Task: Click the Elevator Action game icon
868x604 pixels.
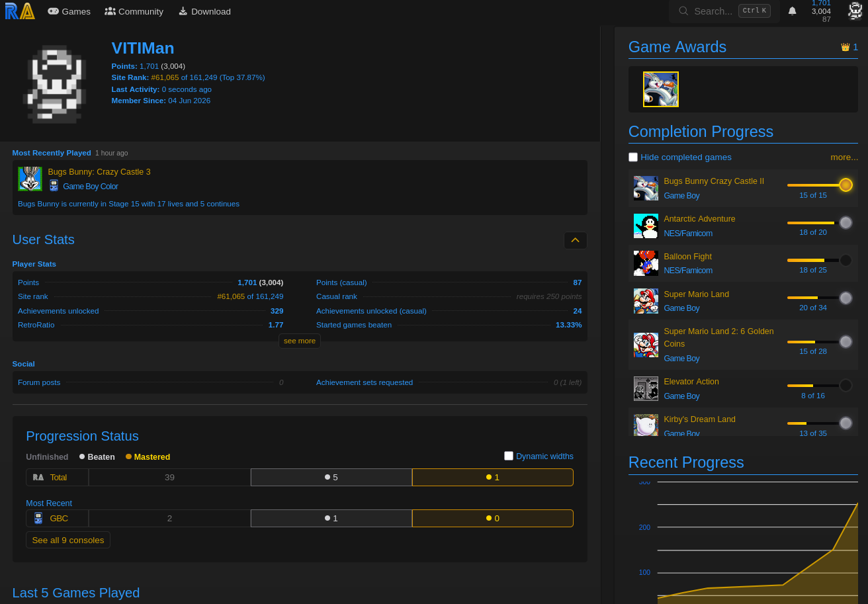Action: [x=646, y=389]
